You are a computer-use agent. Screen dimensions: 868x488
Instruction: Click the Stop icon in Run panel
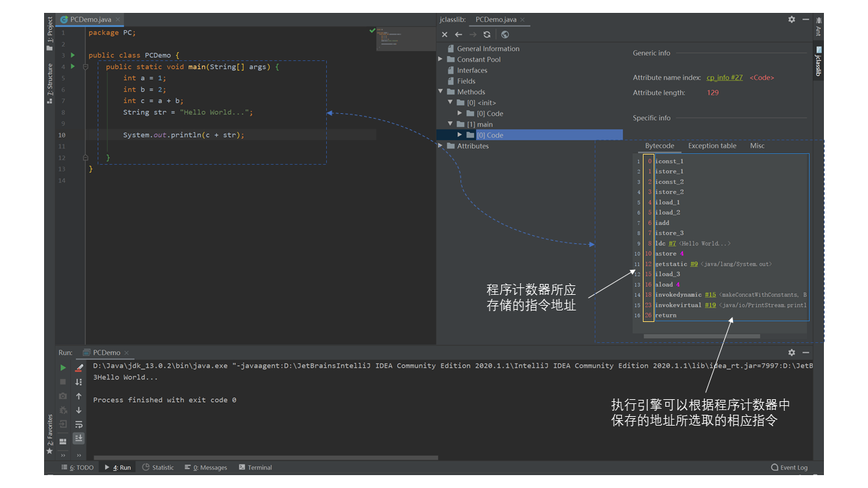point(63,382)
